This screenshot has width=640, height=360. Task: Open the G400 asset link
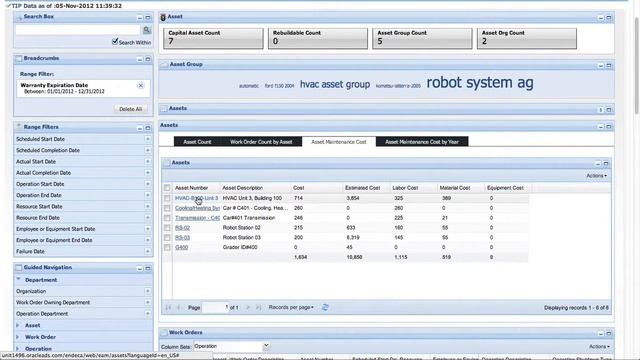(182, 247)
